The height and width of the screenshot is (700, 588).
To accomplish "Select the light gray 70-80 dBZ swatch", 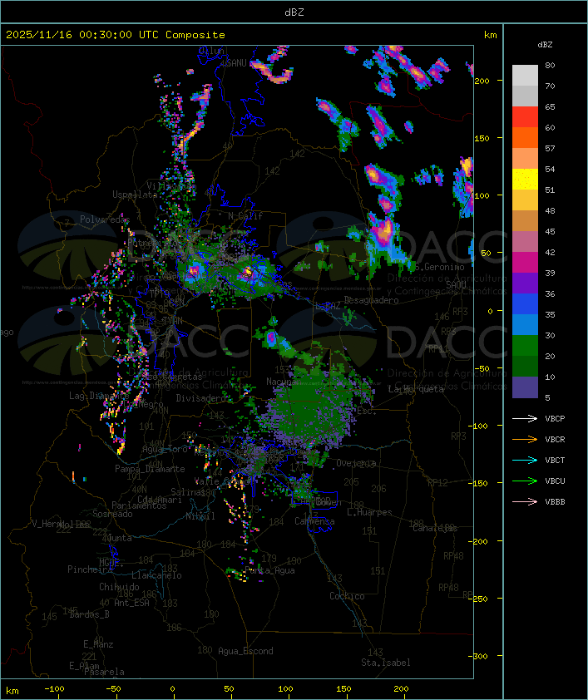I will click(x=525, y=75).
